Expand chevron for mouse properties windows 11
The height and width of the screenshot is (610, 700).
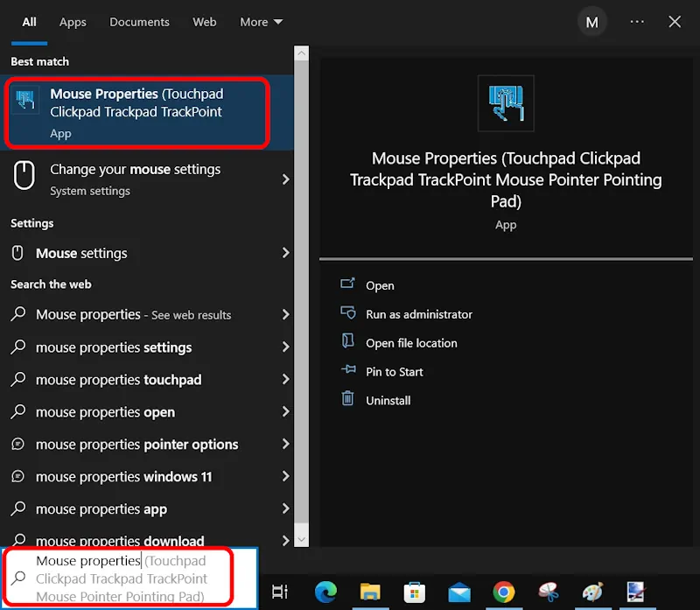(286, 476)
